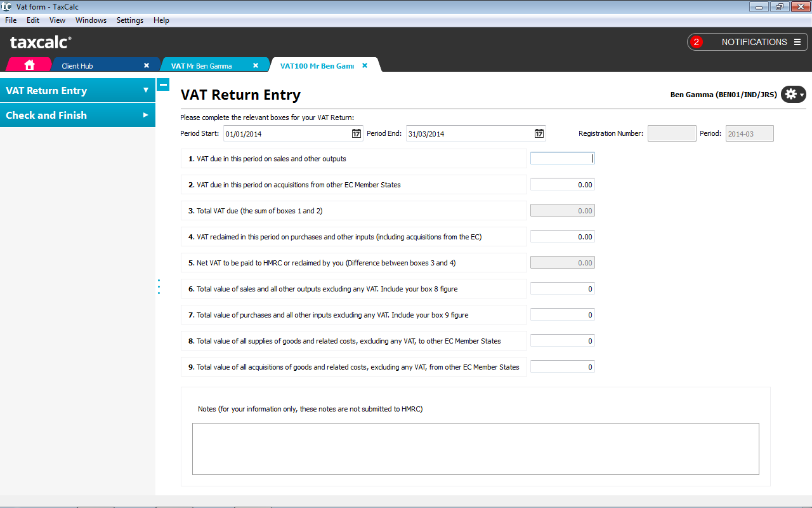Click the Registration Number field
Viewport: 812px width, 508px height.
coord(672,133)
